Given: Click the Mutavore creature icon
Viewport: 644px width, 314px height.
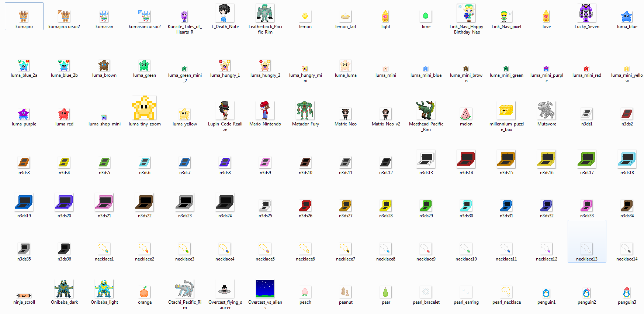Looking at the screenshot, I should coord(546,110).
